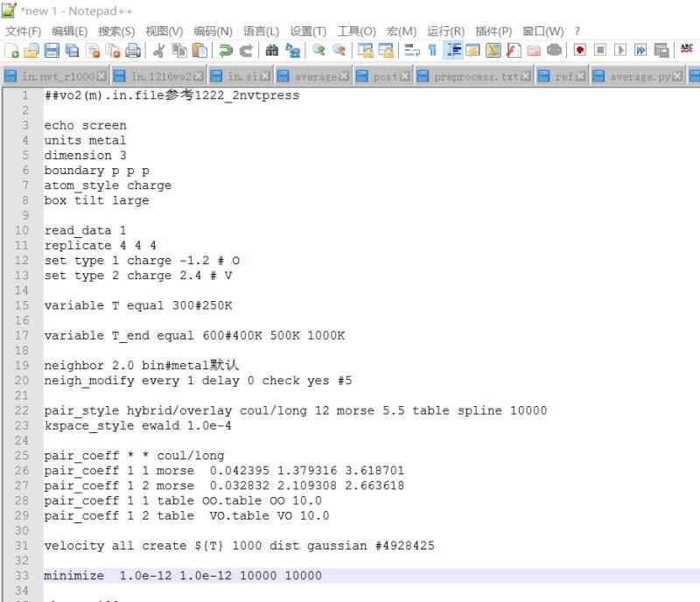This screenshot has width=700, height=602.
Task: Place cursor on the kspace_style ewald line
Action: [131, 425]
